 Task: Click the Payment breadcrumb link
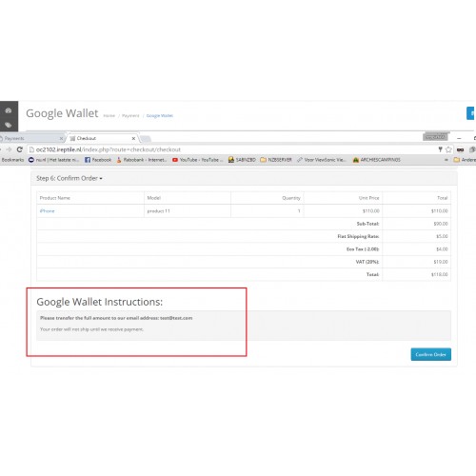tap(130, 116)
